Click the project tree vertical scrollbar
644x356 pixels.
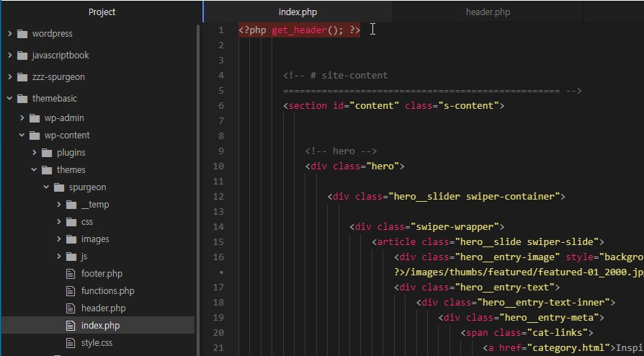[x=198, y=189]
